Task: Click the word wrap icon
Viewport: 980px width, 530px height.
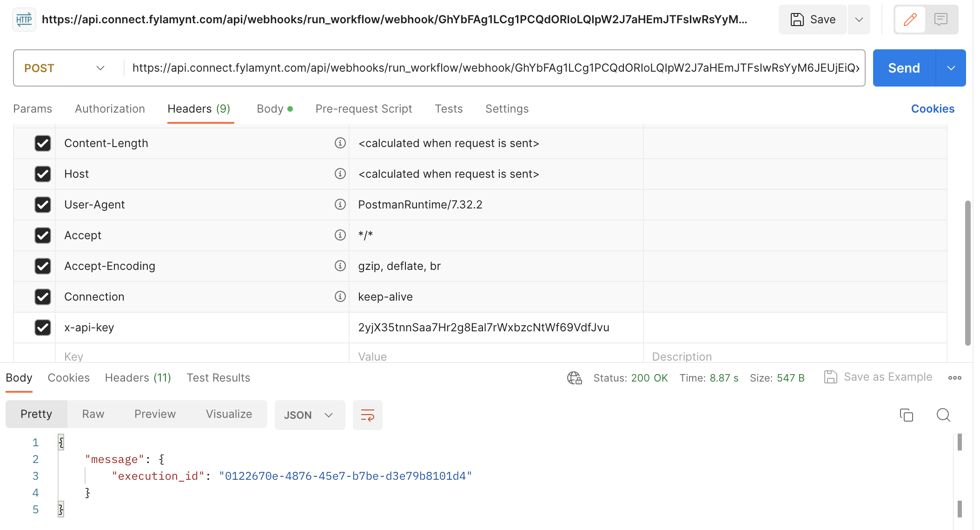Action: (367, 415)
